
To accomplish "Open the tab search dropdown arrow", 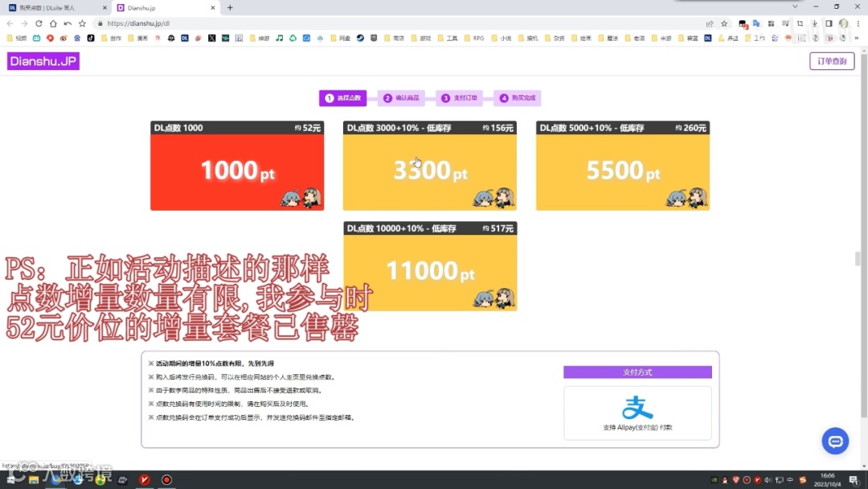I will 795,6.
